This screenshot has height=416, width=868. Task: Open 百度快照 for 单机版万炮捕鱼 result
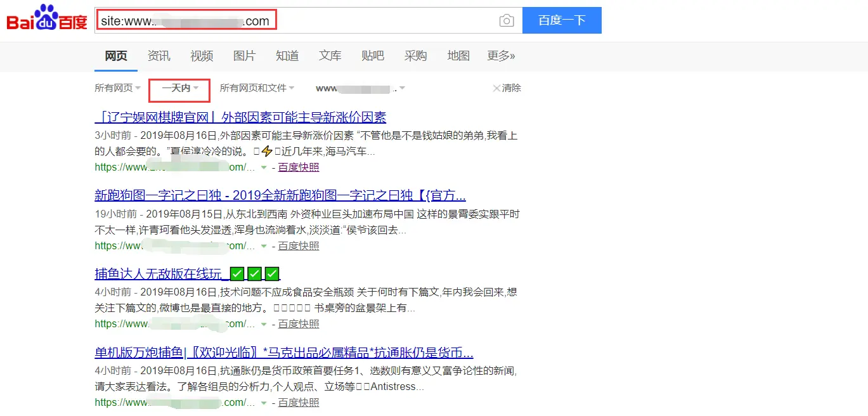pos(299,403)
